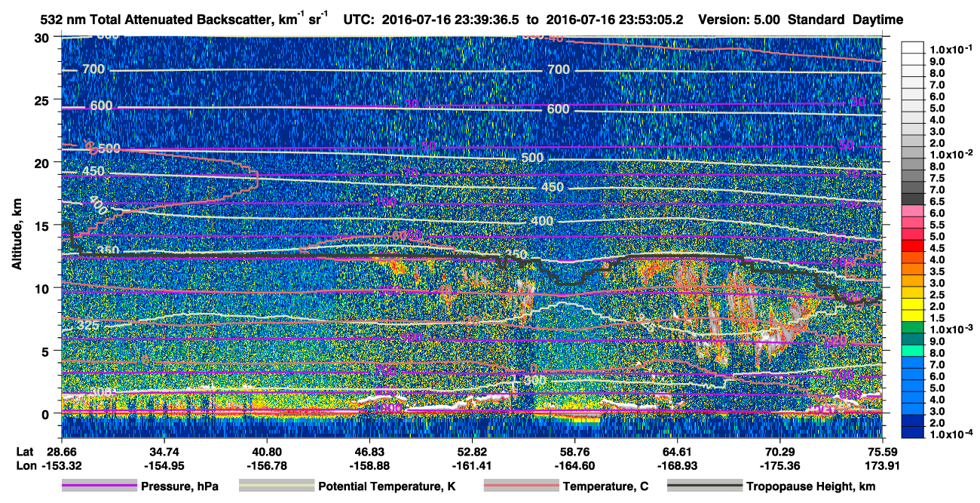980x503 pixels.
Task: Click the 2.5 colorbar swatch
Action: 912,294
